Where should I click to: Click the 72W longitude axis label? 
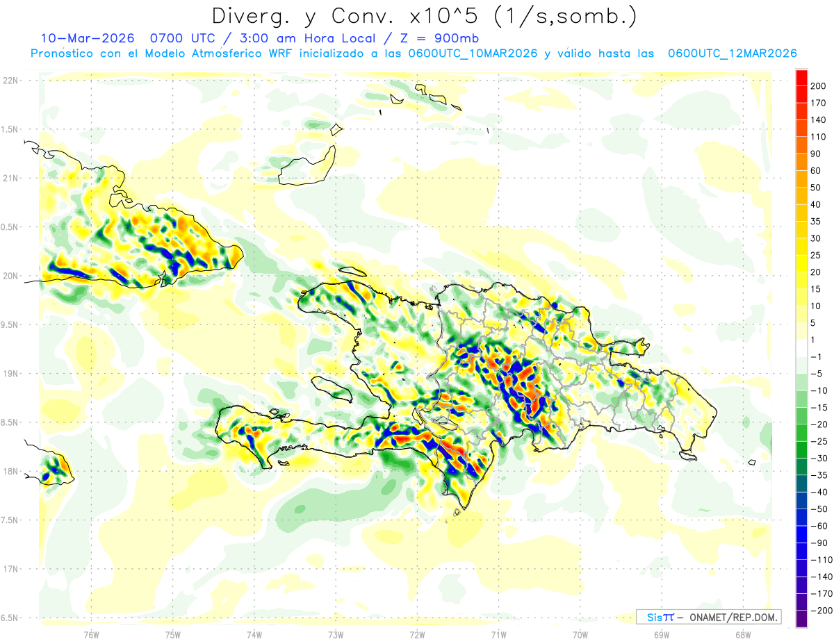(x=417, y=634)
